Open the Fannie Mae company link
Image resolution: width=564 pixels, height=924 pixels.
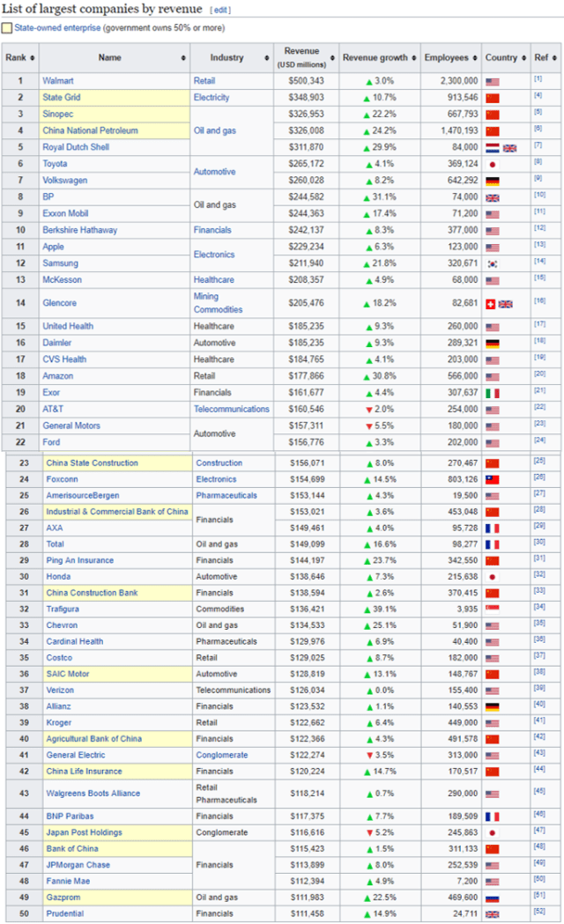69,882
